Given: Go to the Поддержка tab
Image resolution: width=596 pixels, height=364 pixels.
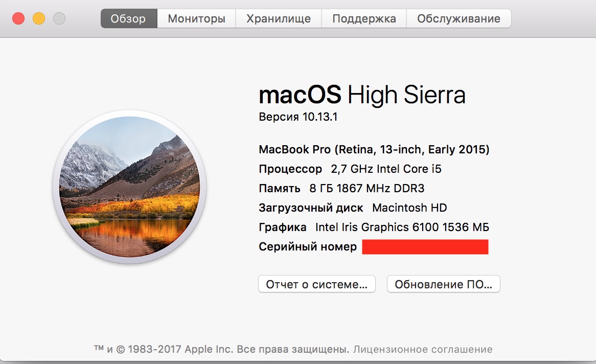Looking at the screenshot, I should tap(364, 19).
